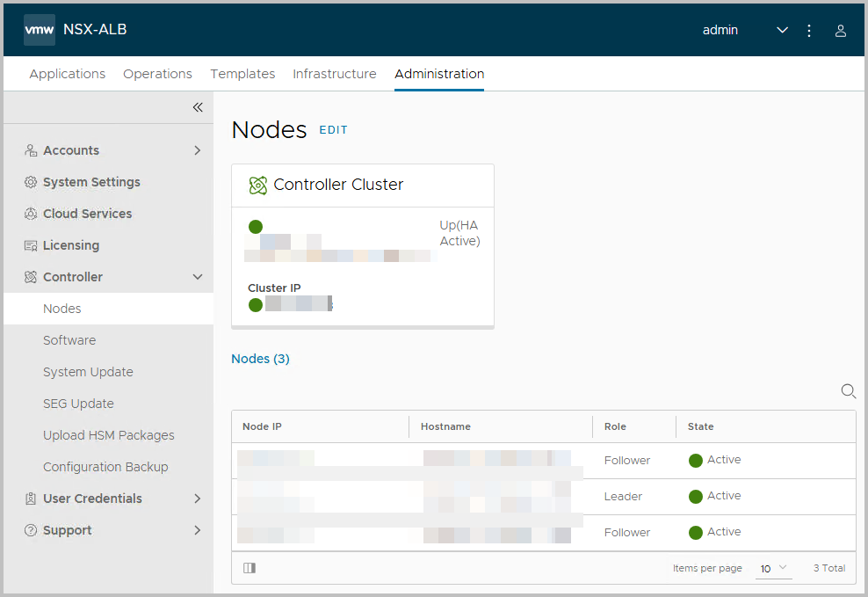Click the Hostname column header
868x597 pixels.
(445, 426)
